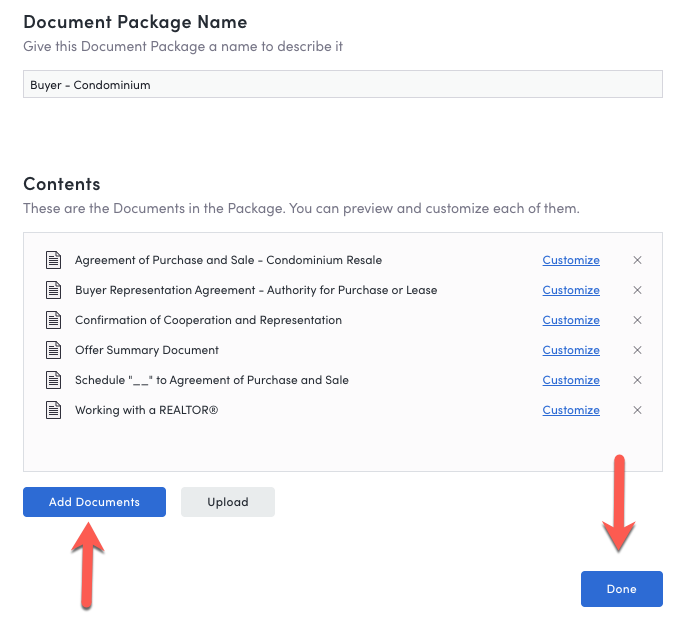Finish editing with the Done button

621,589
